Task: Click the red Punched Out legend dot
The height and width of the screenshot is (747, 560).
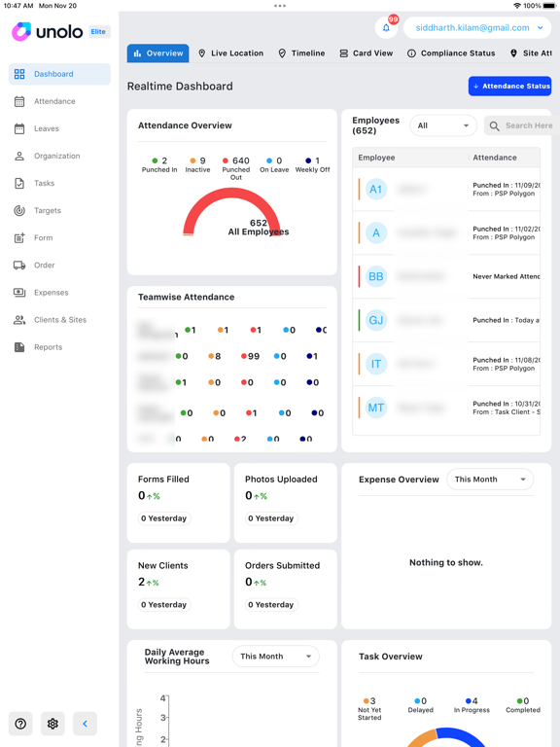Action: (226, 161)
